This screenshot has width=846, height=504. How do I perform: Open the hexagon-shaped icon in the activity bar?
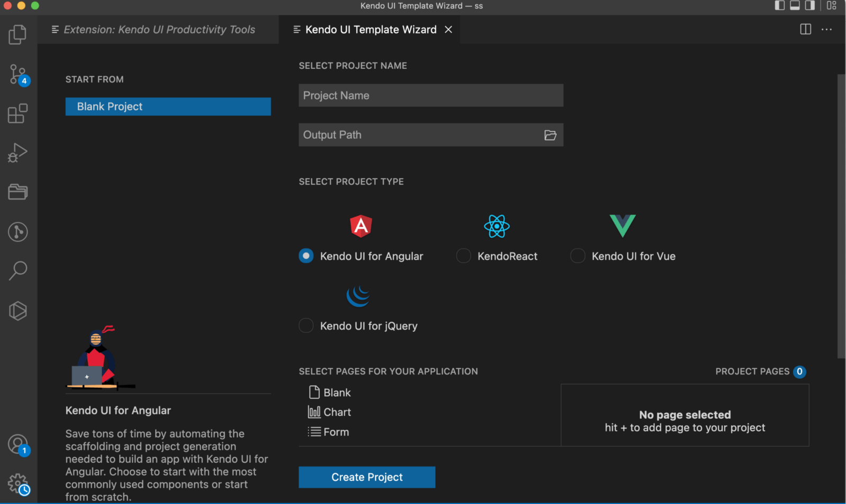point(17,311)
